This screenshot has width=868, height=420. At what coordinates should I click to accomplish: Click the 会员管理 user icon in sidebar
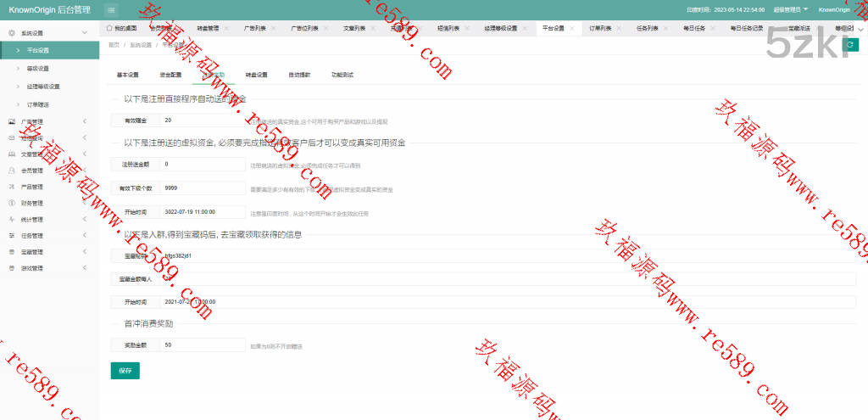pos(12,171)
